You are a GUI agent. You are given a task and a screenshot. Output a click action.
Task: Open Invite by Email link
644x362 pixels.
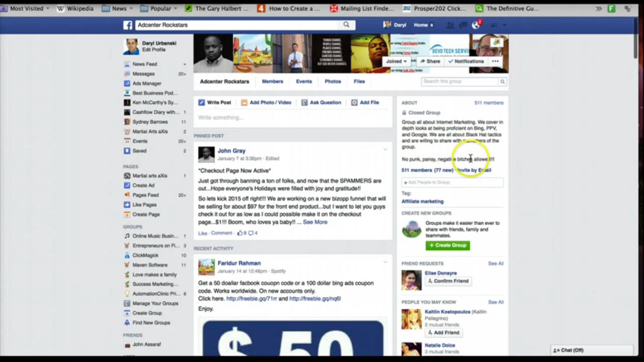(474, 170)
